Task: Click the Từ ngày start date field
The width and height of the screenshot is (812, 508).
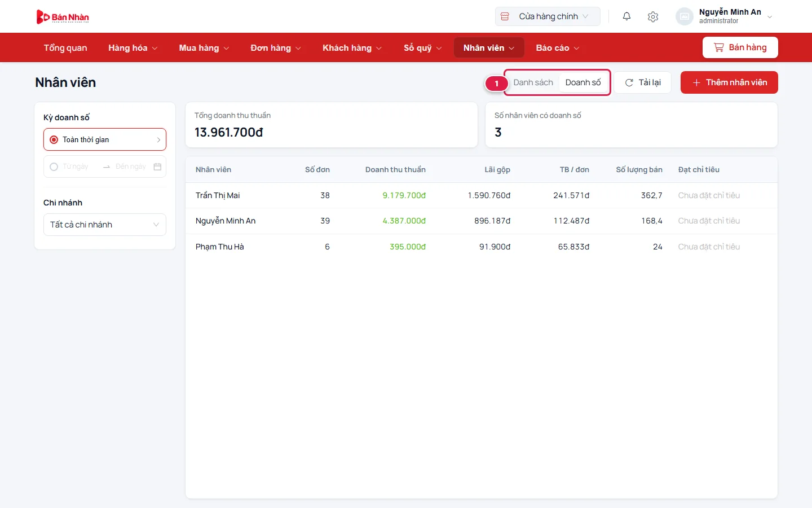Action: click(76, 167)
